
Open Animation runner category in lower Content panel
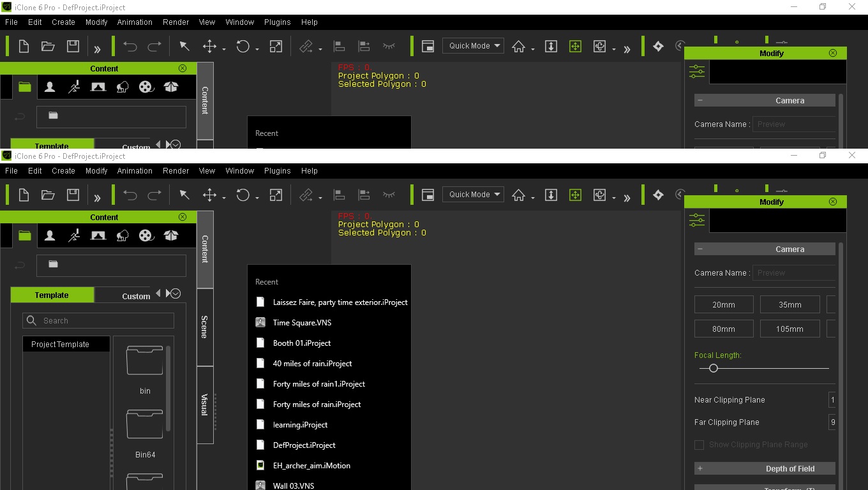(x=74, y=235)
